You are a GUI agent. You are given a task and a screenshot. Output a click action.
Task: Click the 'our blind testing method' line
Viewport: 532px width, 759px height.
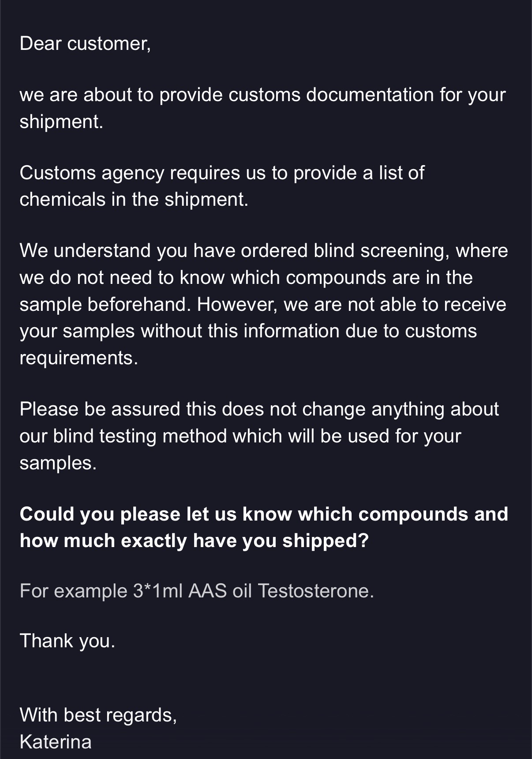coord(240,436)
